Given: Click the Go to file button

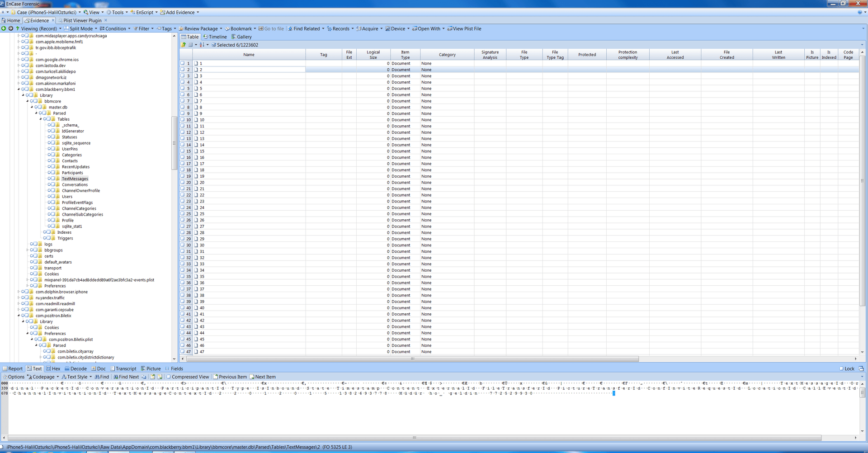Looking at the screenshot, I should click(272, 28).
